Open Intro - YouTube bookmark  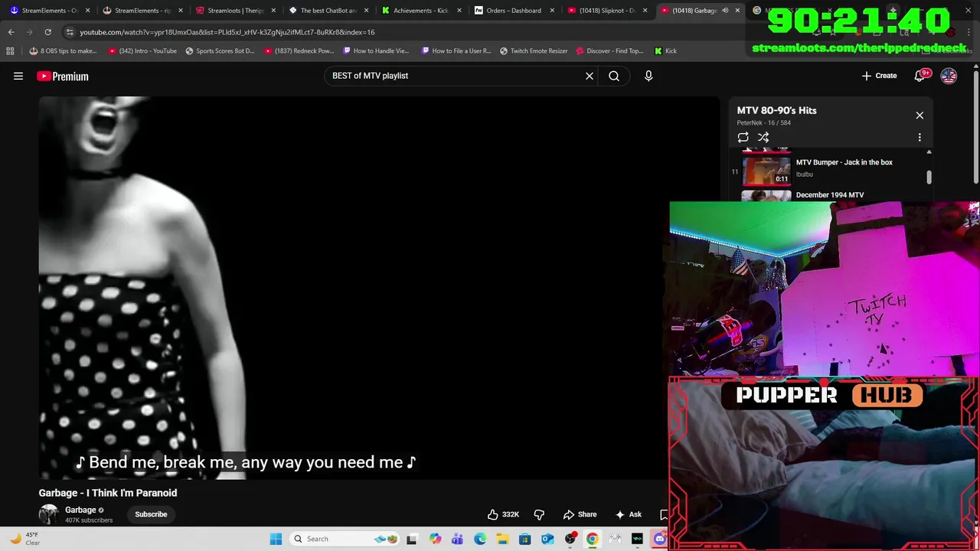coord(143,51)
